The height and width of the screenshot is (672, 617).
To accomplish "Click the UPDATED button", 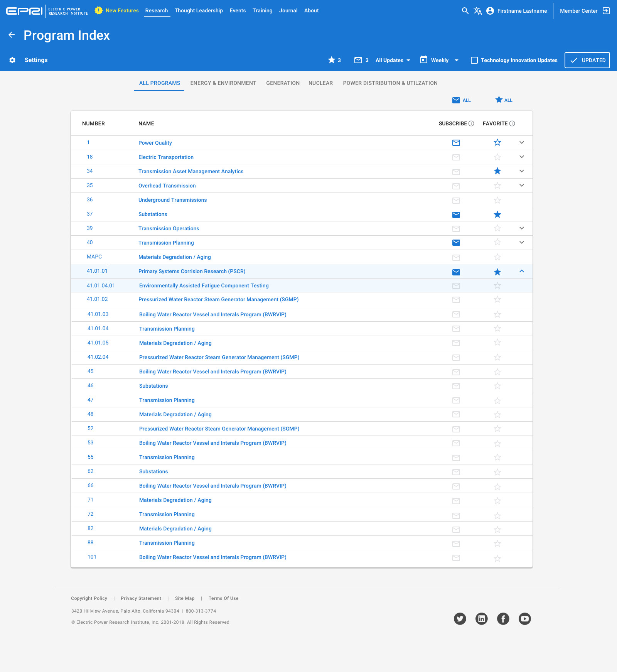I will coord(587,60).
